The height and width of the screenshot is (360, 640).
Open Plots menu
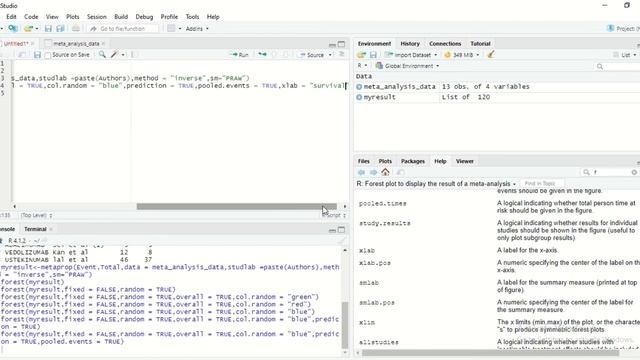72,17
